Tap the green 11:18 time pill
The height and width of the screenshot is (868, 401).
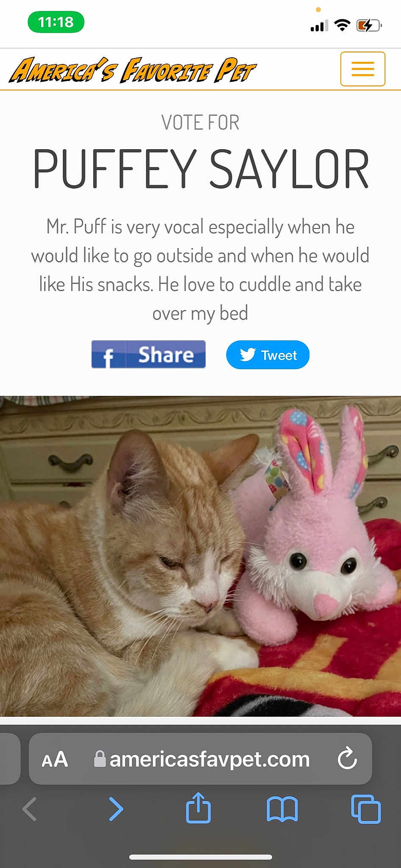pos(56,22)
